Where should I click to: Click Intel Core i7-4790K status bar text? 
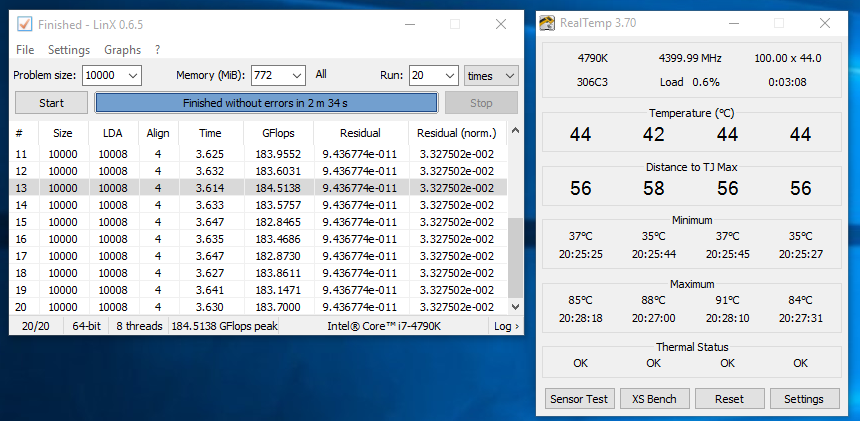[384, 326]
